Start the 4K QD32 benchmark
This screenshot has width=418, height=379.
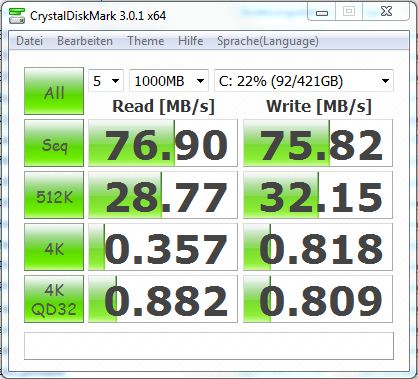[x=54, y=299]
